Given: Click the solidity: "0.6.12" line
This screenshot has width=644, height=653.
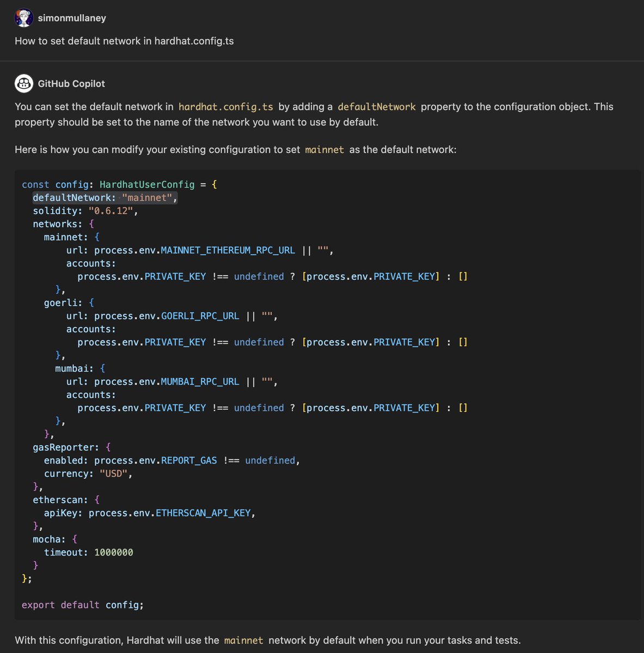Looking at the screenshot, I should (x=85, y=211).
